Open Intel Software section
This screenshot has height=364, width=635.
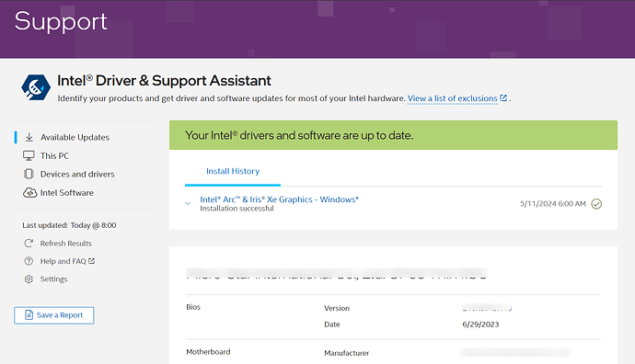pyautogui.click(x=67, y=192)
